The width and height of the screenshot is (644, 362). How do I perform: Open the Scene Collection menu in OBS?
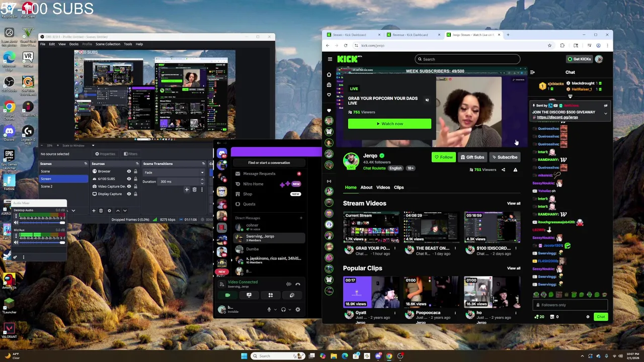coord(108,44)
